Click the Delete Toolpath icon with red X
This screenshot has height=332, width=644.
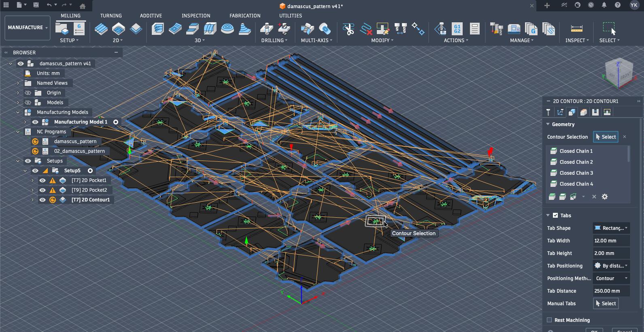click(366, 29)
